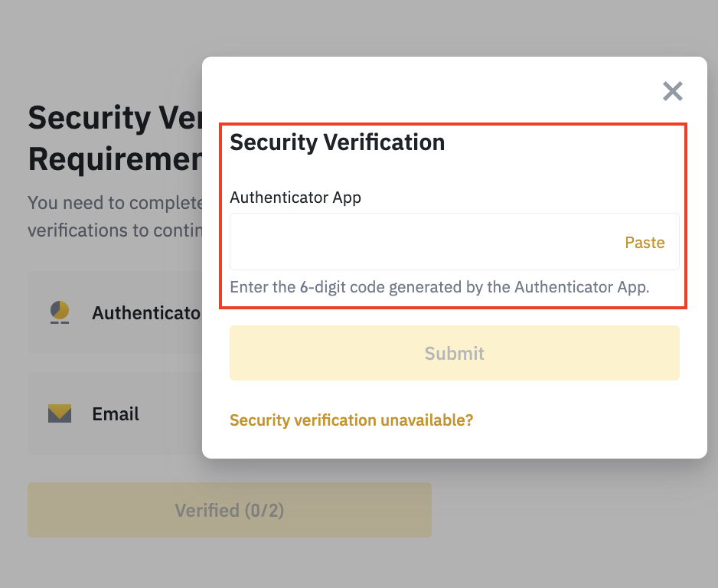The width and height of the screenshot is (718, 588).
Task: Click the Security Verification dialog title
Action: tap(337, 142)
